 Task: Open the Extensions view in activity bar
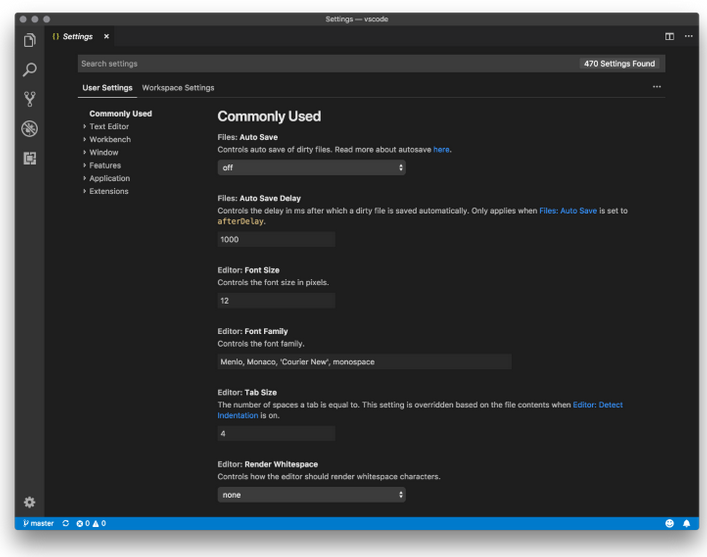click(x=29, y=158)
